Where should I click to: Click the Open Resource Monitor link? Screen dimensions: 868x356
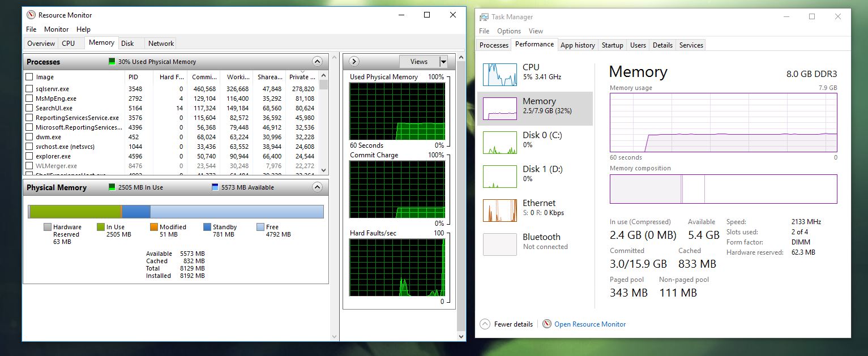(x=589, y=324)
